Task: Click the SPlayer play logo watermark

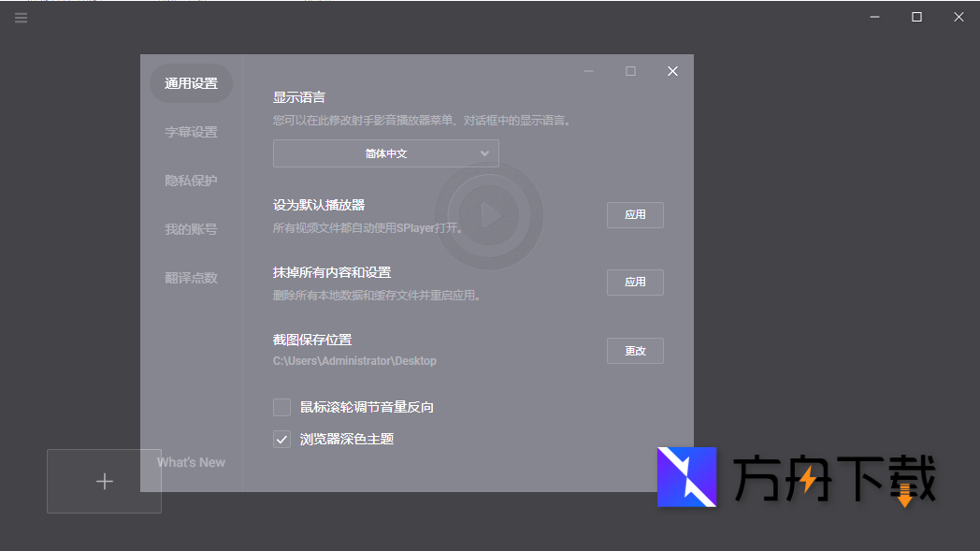Action: coord(488,214)
